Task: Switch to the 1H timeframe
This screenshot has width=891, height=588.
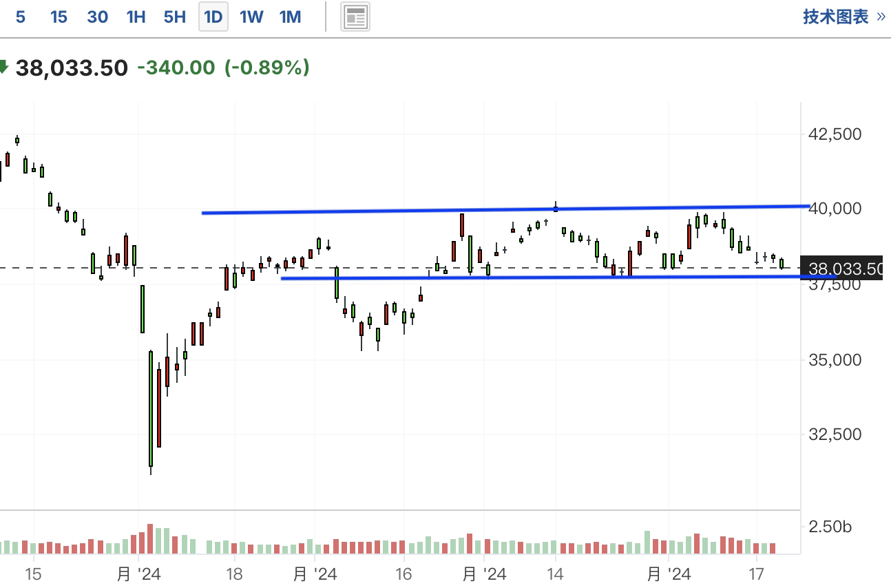Action: (x=136, y=17)
